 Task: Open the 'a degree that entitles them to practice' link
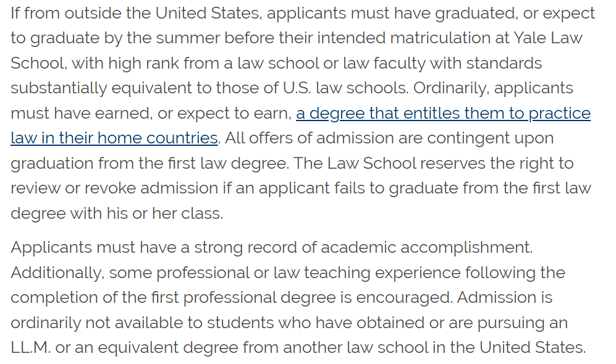coord(443,114)
